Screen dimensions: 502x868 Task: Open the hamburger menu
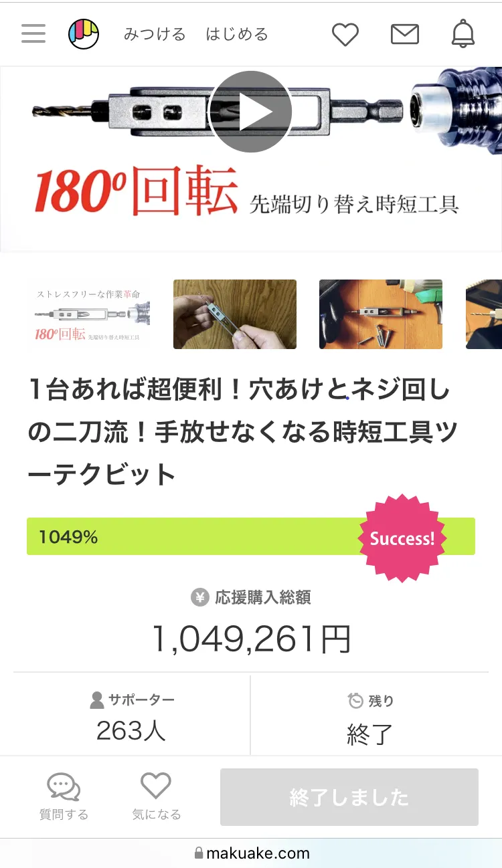click(x=33, y=34)
